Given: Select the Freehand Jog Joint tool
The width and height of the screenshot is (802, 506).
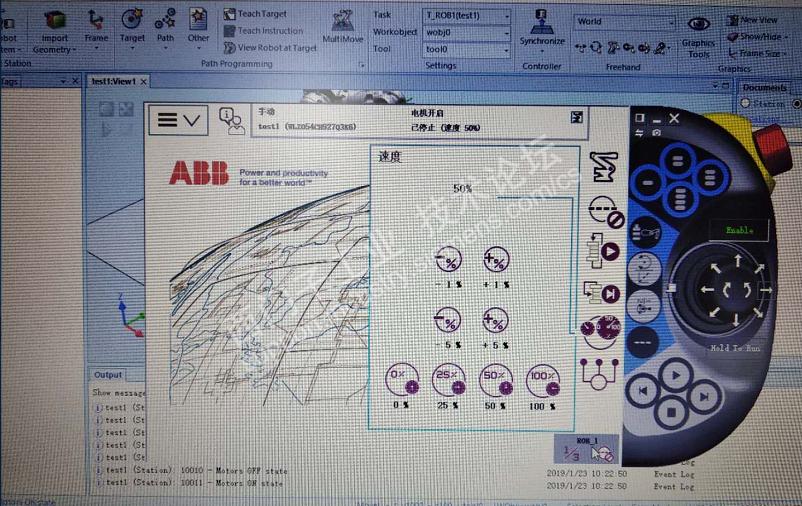Looking at the screenshot, I should click(612, 48).
